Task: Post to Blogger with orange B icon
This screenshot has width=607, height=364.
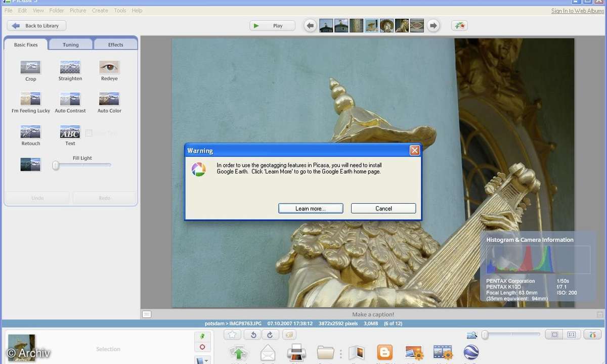Action: coord(385,352)
